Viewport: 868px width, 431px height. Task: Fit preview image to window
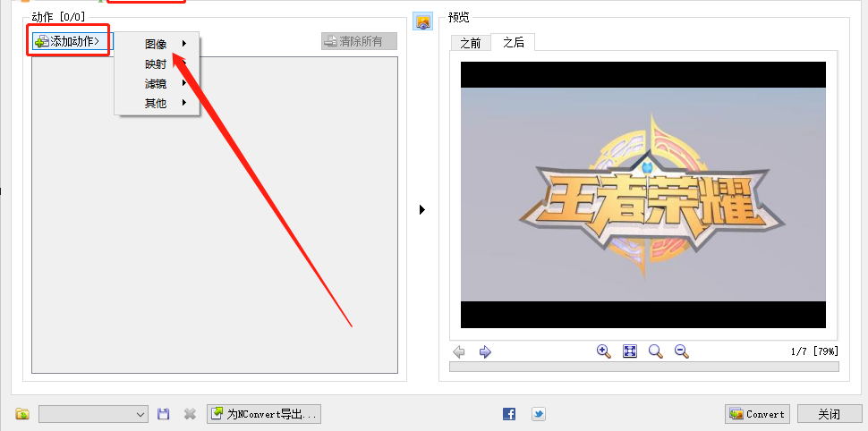pyautogui.click(x=630, y=351)
